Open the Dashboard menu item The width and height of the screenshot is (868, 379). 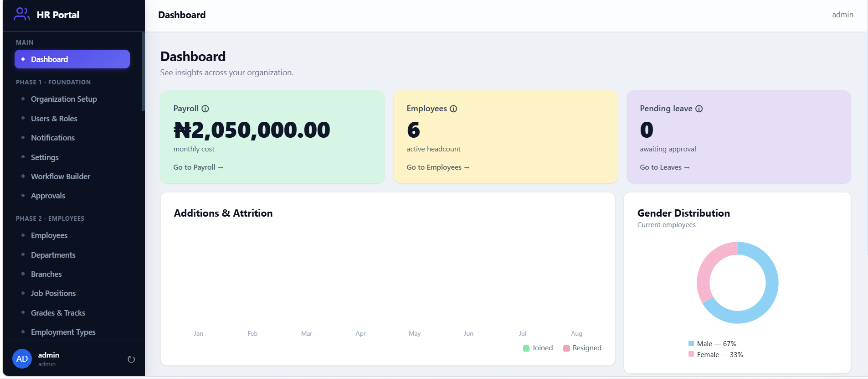[x=72, y=59]
